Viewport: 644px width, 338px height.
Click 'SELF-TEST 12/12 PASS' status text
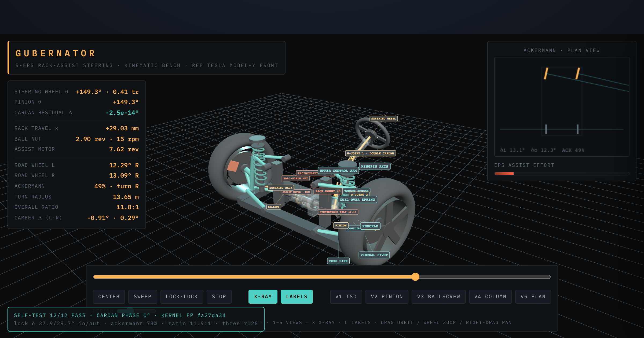tap(50, 315)
